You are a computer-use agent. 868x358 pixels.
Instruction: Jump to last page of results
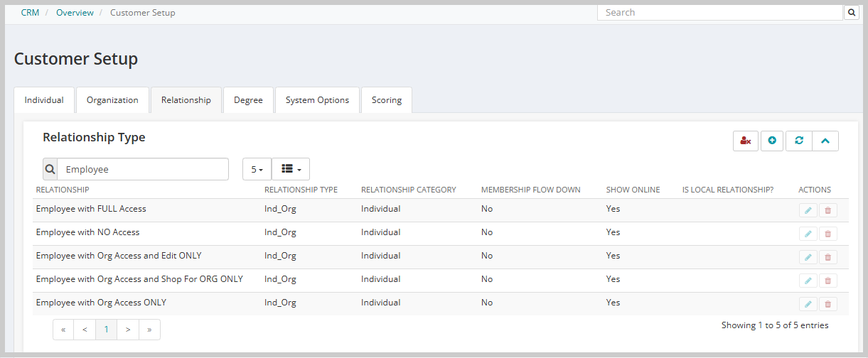coord(149,330)
